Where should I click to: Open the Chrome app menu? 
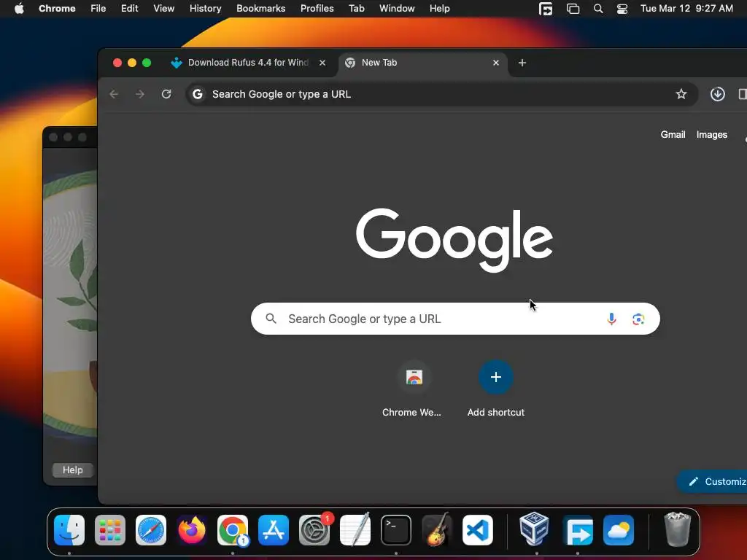[57, 9]
